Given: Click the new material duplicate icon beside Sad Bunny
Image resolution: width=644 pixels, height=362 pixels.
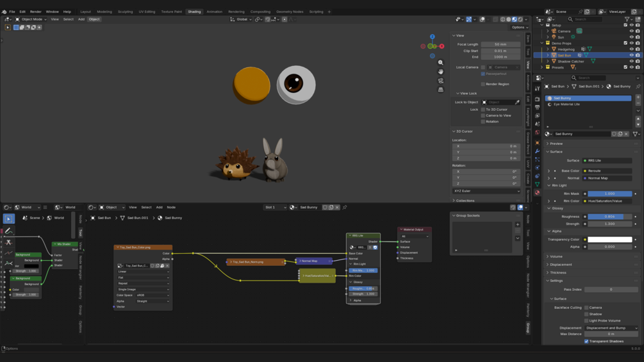Looking at the screenshot, I should tap(620, 134).
